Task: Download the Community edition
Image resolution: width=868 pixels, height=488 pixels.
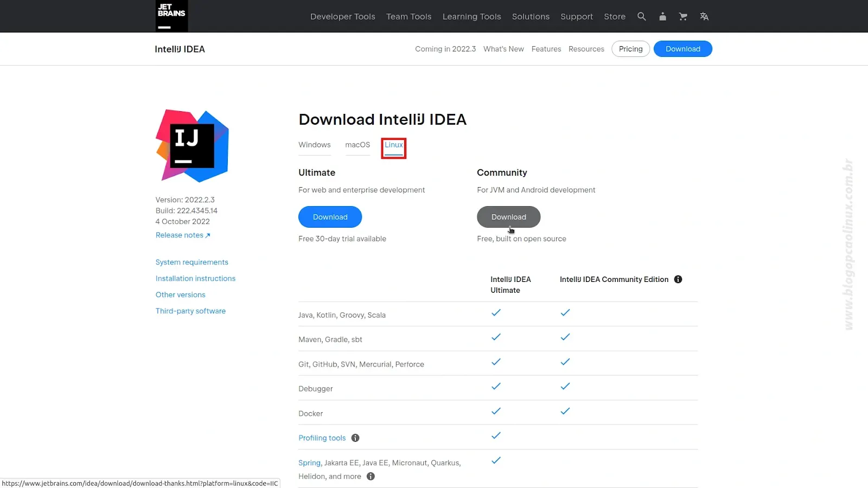Action: point(509,217)
